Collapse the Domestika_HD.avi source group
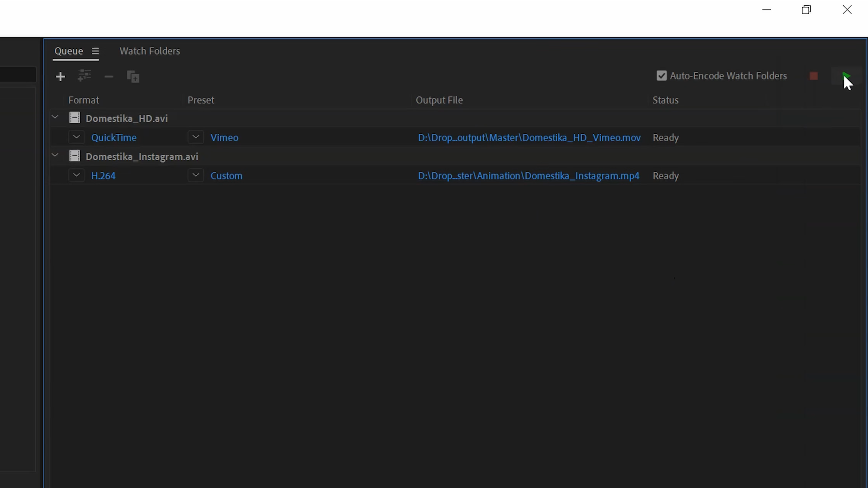868x488 pixels. click(x=55, y=117)
